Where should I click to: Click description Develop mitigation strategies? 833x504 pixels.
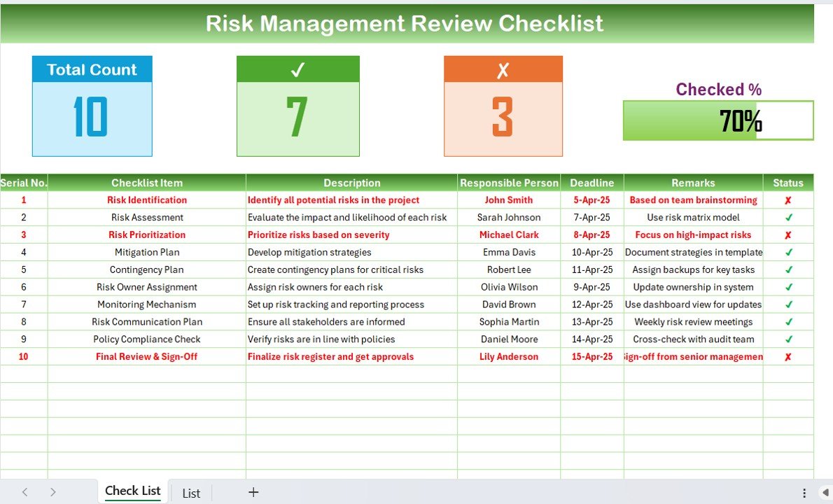click(x=351, y=252)
